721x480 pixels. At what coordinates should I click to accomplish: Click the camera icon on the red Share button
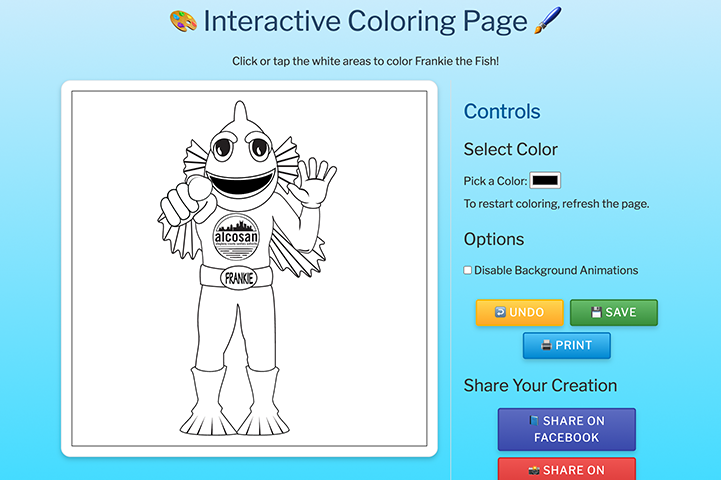533,470
